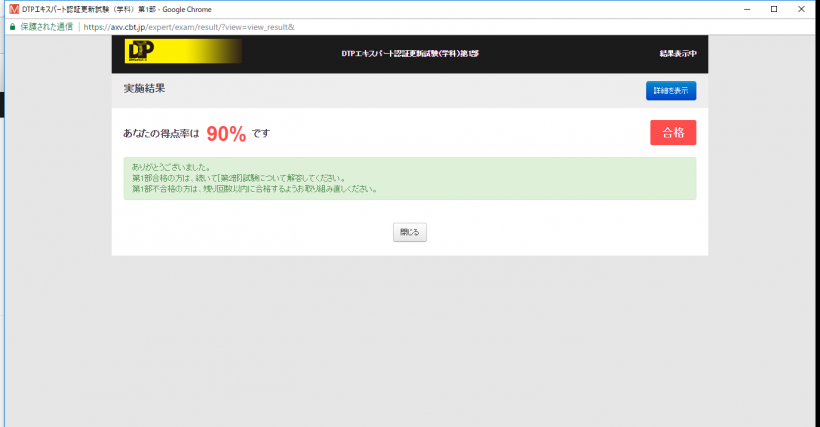
Task: Click the 保護された通信 secure label
Action: (x=46, y=26)
